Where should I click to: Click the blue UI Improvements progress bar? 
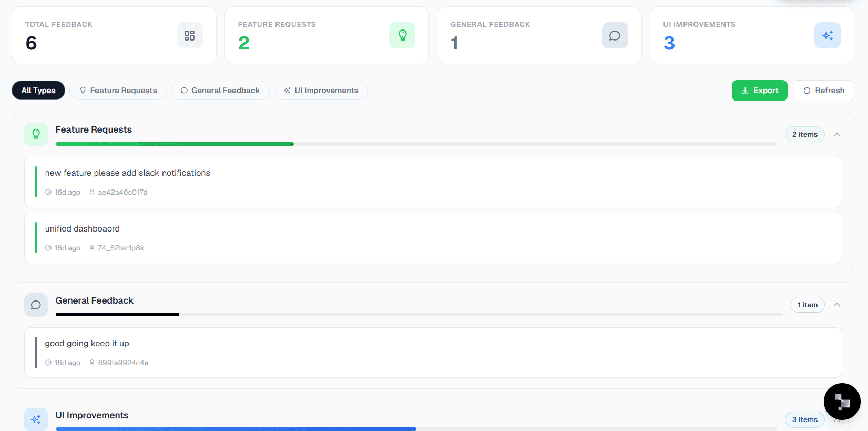point(236,429)
